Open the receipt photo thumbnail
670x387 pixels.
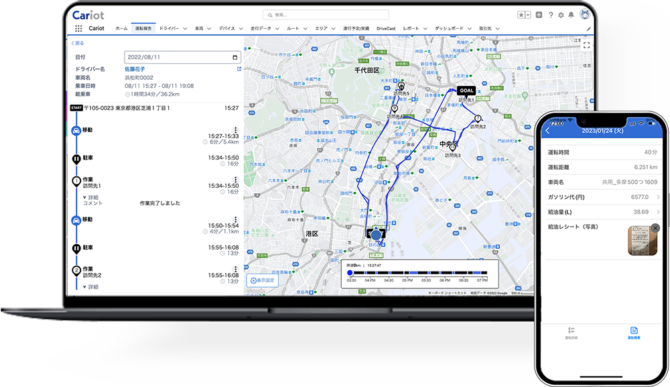(x=642, y=241)
